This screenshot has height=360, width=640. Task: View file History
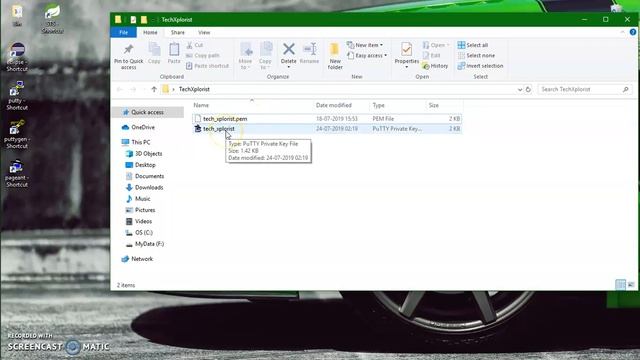click(x=435, y=66)
